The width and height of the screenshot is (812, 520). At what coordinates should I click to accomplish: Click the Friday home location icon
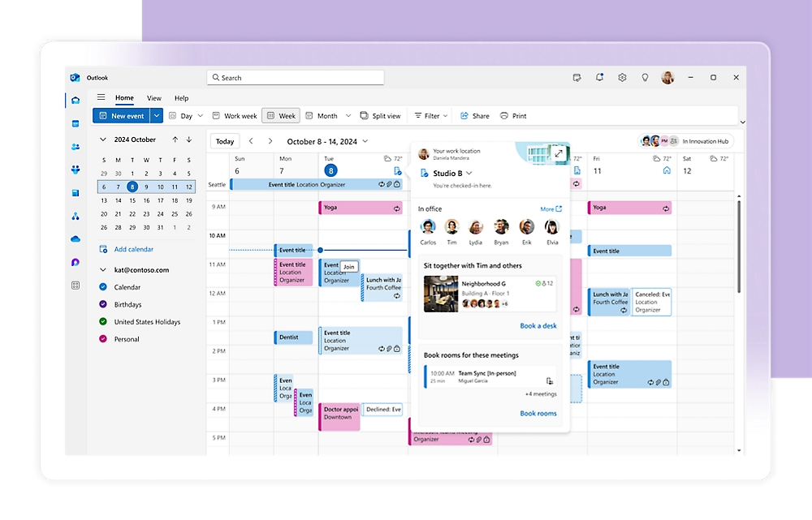667,170
